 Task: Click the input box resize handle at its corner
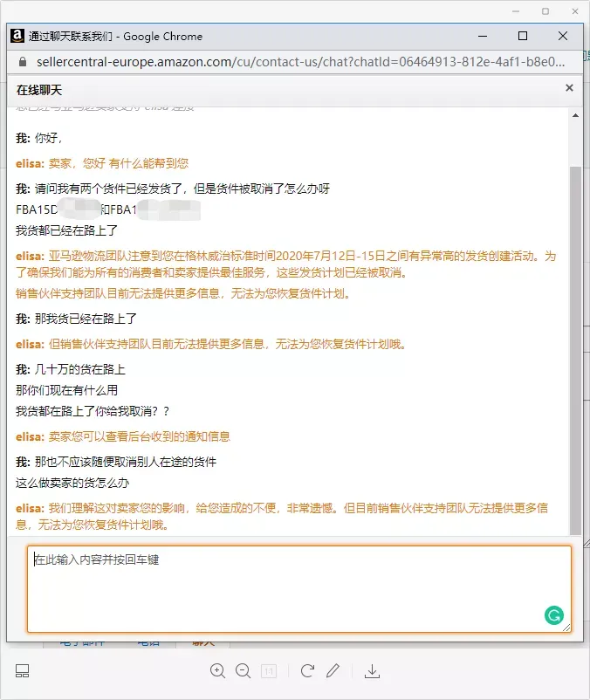(x=566, y=628)
